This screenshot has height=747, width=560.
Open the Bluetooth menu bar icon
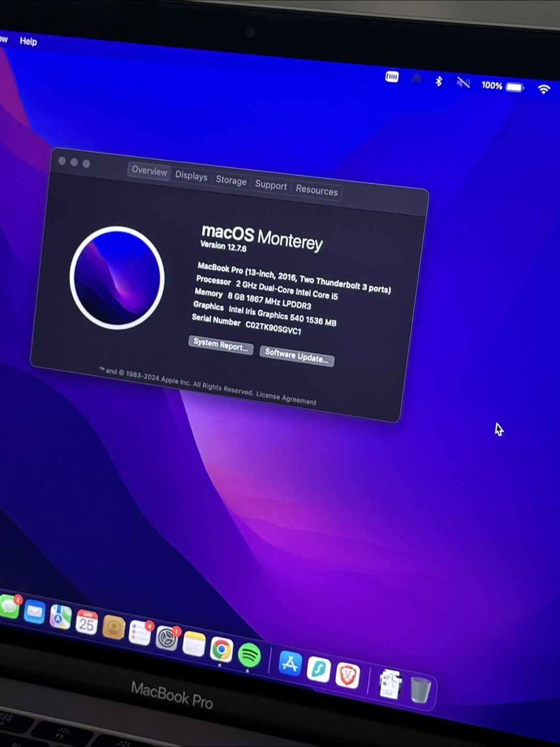[439, 81]
